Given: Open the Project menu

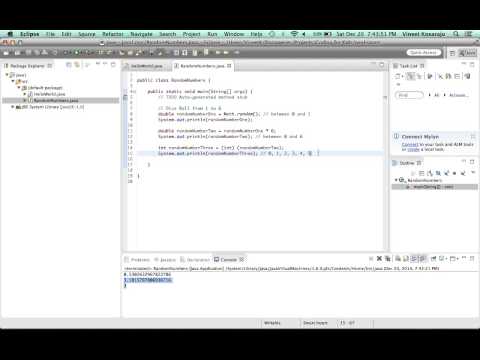Looking at the screenshot, I should click(x=192, y=34).
